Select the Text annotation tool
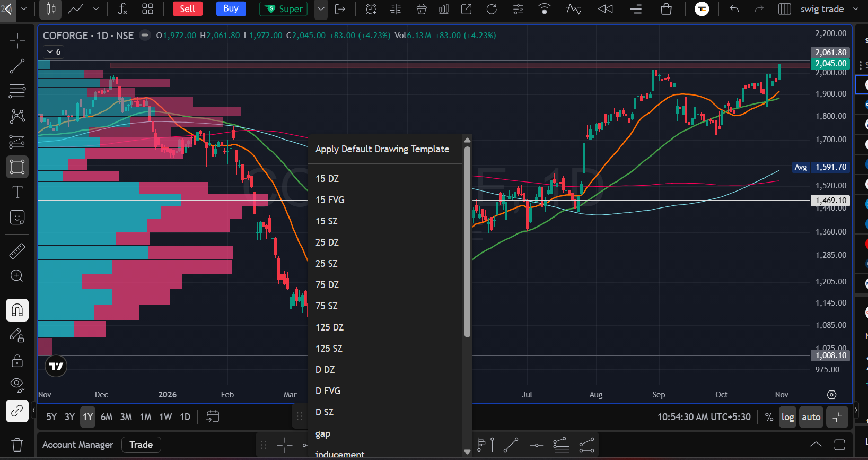The height and width of the screenshot is (460, 868). click(x=17, y=192)
